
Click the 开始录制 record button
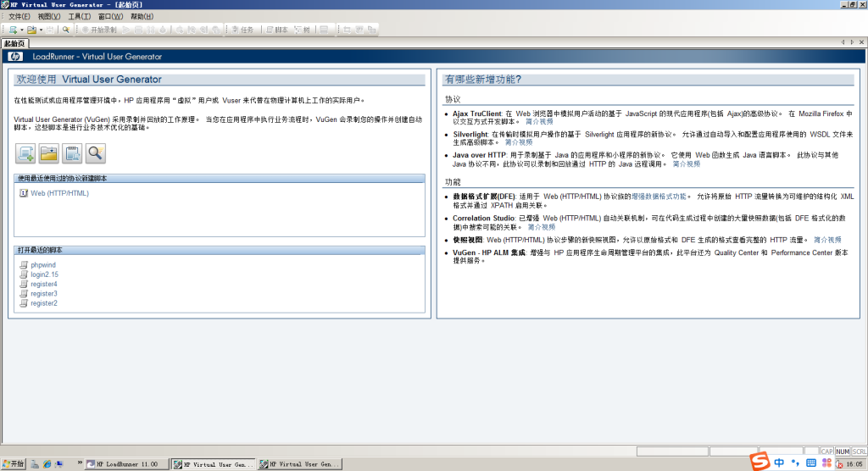(x=99, y=30)
